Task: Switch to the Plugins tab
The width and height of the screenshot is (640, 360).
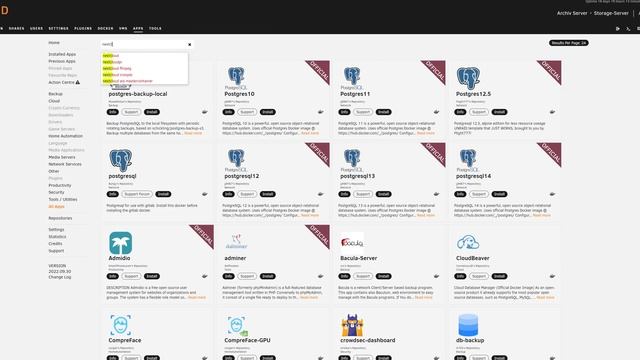Action: (x=83, y=29)
